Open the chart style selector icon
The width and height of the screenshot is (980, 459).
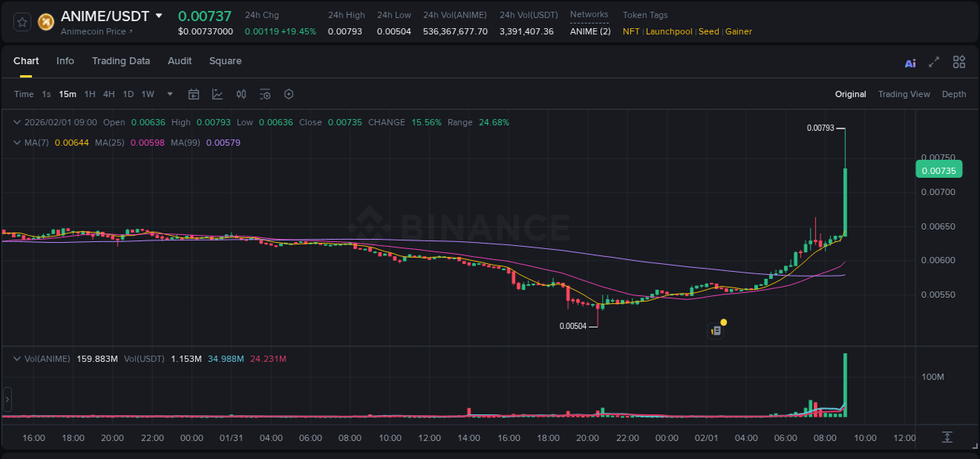point(217,94)
